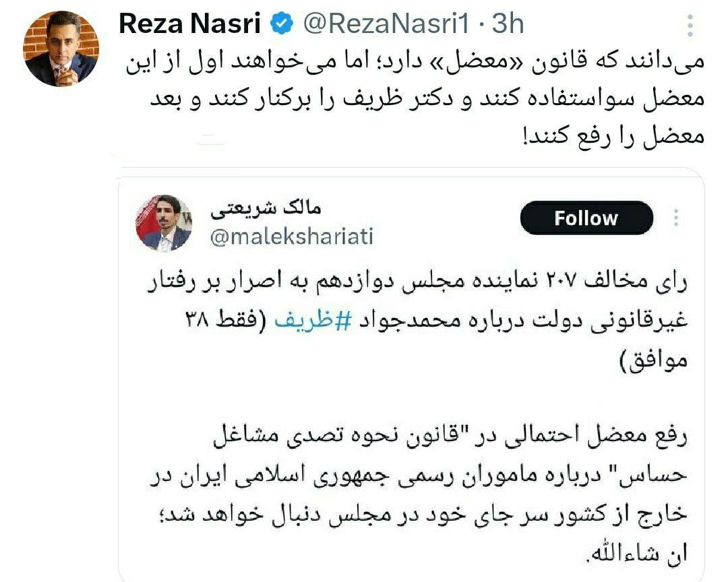Viewport: 728px width, 582px height.
Task: Open more options on Reza Nasri's tweet
Action: point(689,26)
